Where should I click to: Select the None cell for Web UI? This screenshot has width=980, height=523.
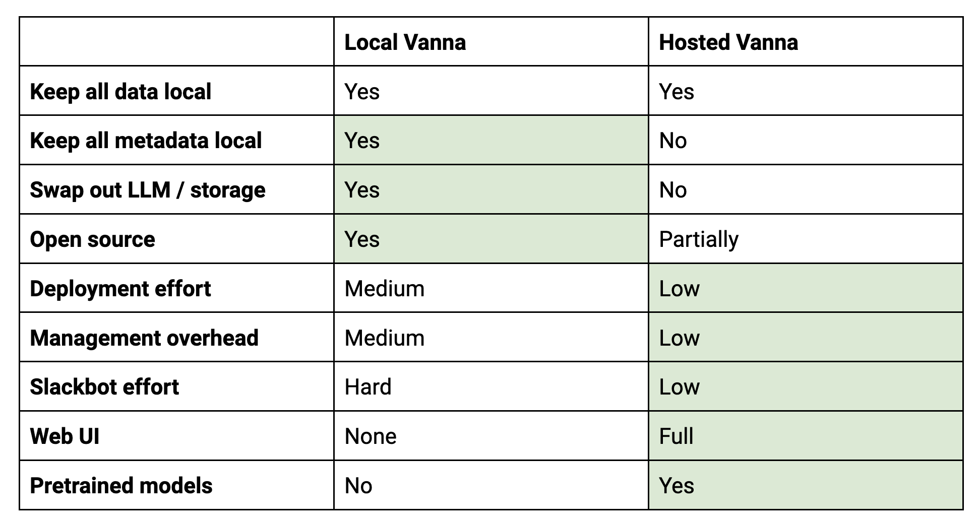coord(491,436)
